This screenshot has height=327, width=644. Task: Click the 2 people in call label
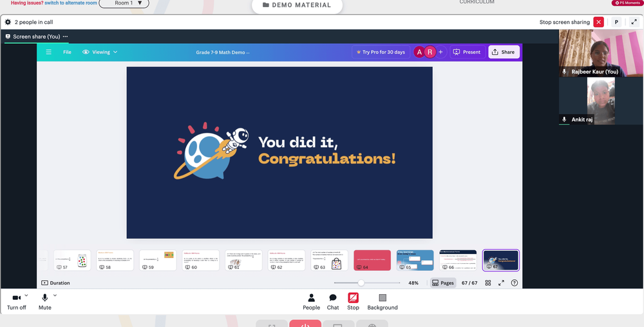33,22
